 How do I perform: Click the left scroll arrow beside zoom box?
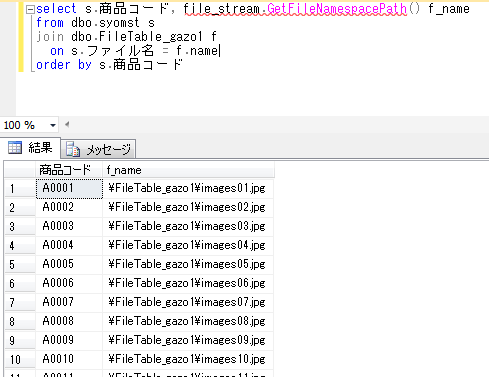pyautogui.click(x=67, y=124)
